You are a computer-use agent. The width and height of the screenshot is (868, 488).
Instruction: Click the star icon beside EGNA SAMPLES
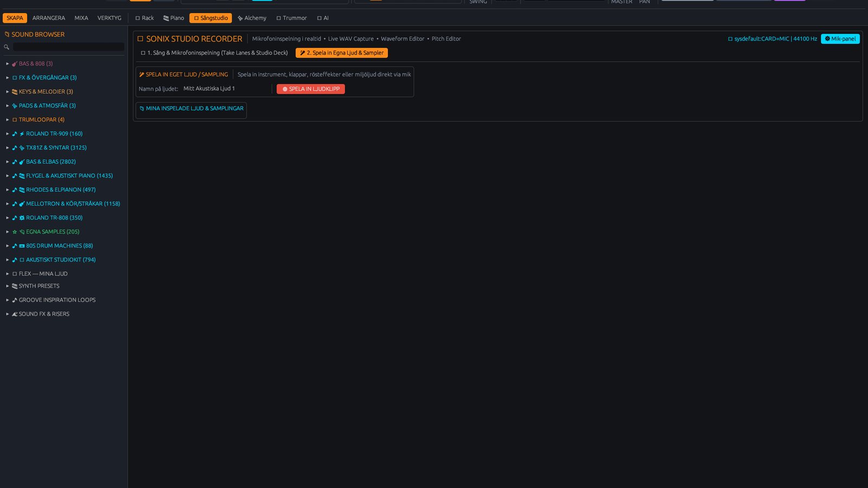tap(15, 232)
